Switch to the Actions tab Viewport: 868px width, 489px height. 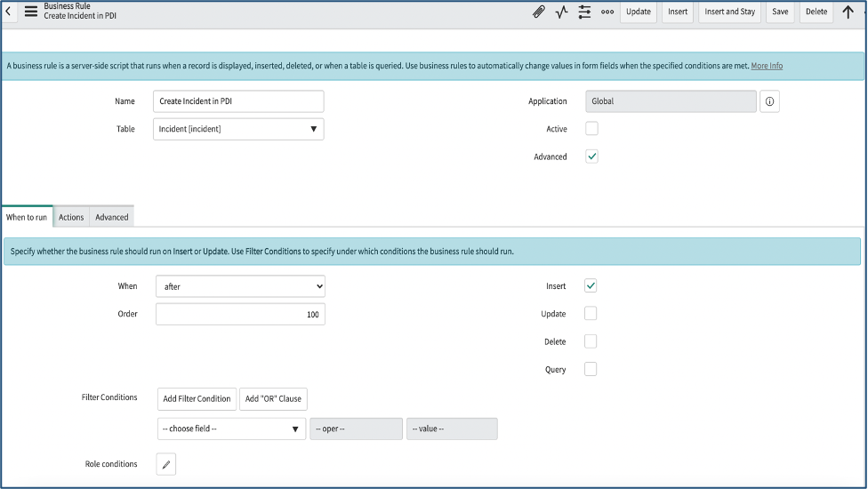(71, 217)
